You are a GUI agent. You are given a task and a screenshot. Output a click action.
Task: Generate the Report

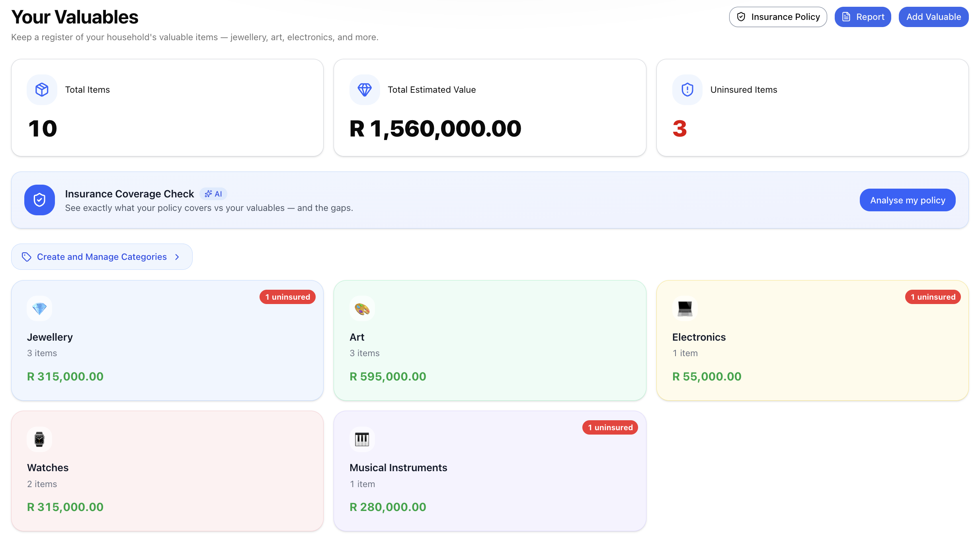point(863,17)
